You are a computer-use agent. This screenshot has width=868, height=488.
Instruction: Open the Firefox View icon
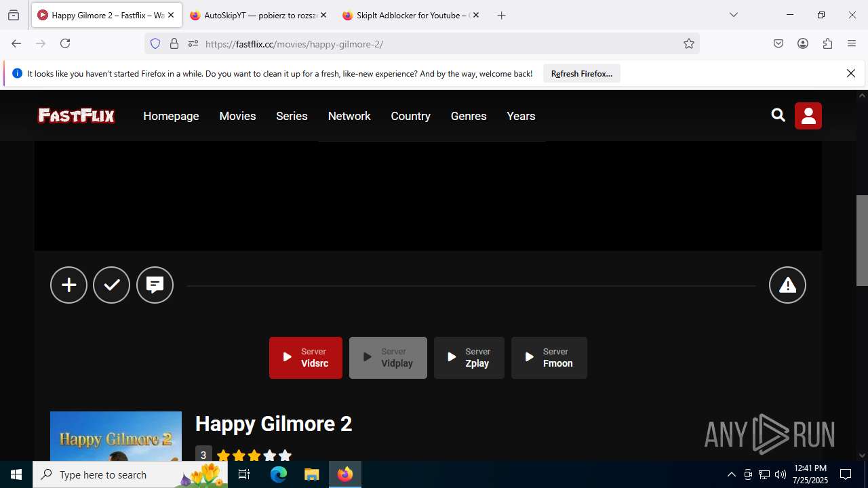[14, 15]
